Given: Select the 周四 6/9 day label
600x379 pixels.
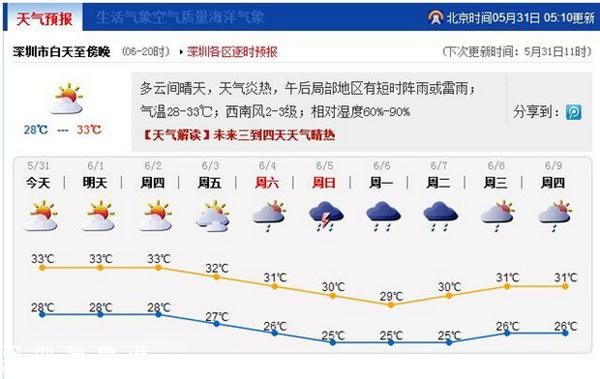Looking at the screenshot, I should [x=553, y=183].
